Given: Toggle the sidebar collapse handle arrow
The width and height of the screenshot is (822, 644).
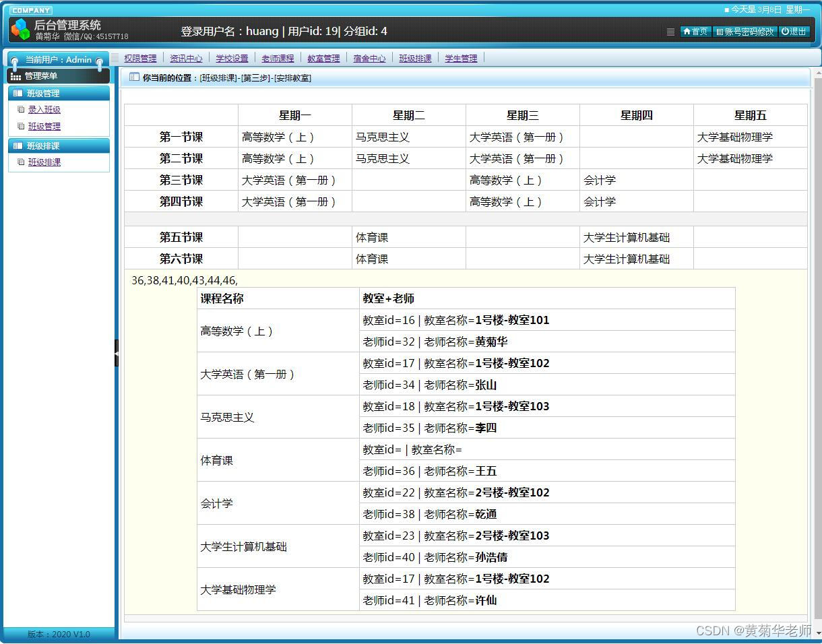Looking at the screenshot, I should pos(117,353).
